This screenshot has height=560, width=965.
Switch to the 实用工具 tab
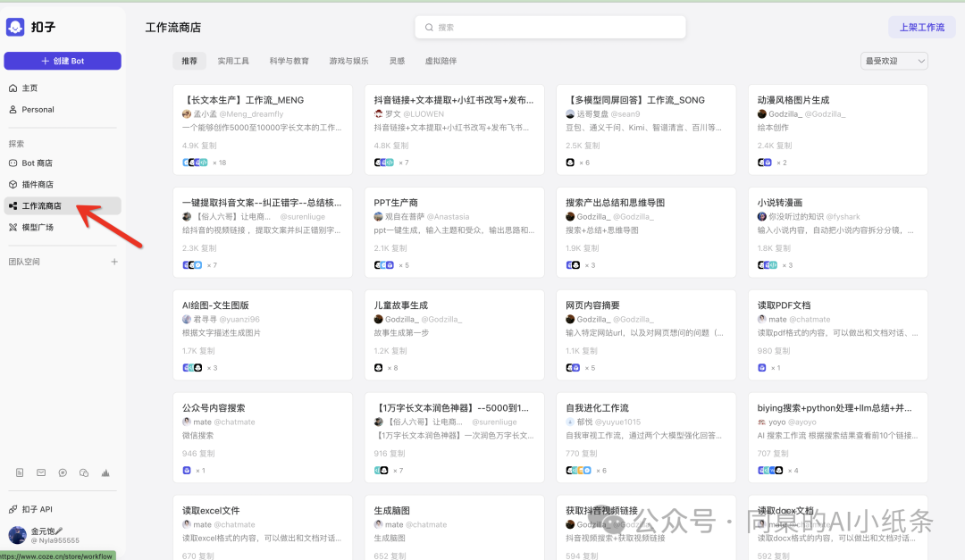coord(234,60)
